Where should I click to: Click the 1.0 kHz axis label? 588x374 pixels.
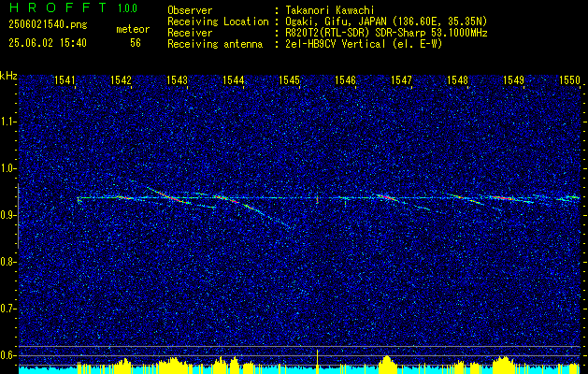(x=7, y=168)
